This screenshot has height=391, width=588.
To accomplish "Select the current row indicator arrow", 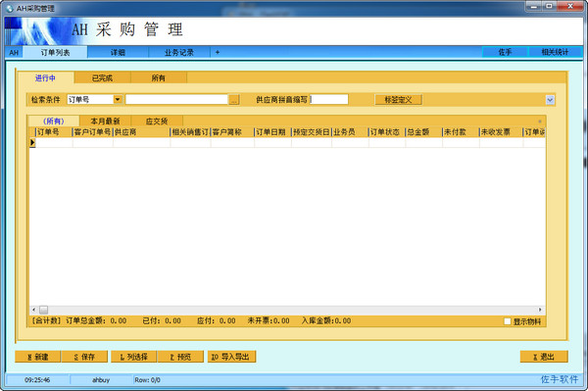I will [32, 142].
